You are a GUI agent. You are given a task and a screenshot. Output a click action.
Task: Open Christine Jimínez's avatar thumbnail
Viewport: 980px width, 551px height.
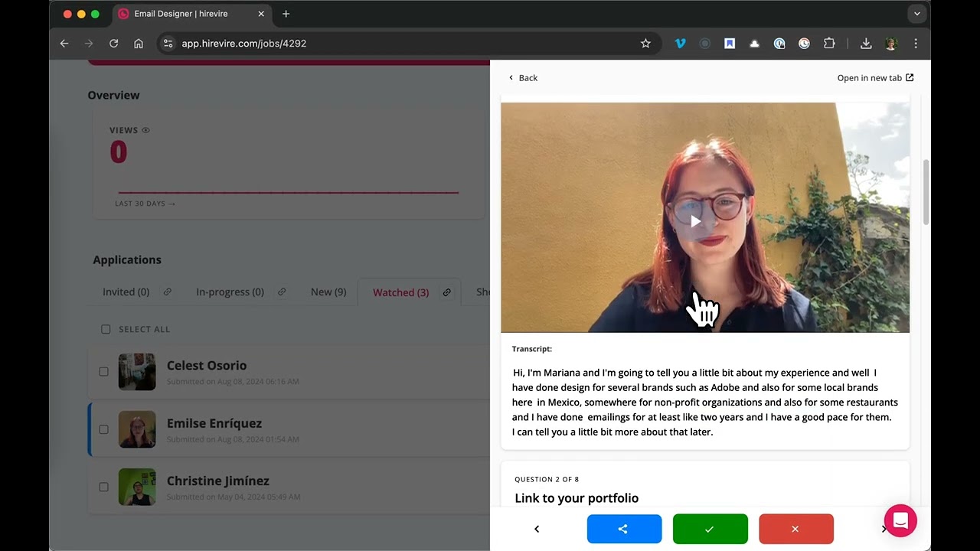[137, 487]
